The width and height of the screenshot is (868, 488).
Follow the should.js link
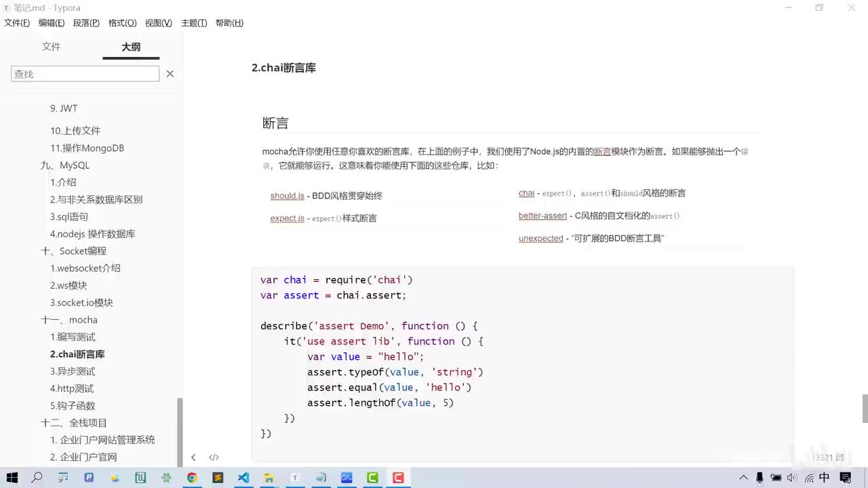[288, 196]
